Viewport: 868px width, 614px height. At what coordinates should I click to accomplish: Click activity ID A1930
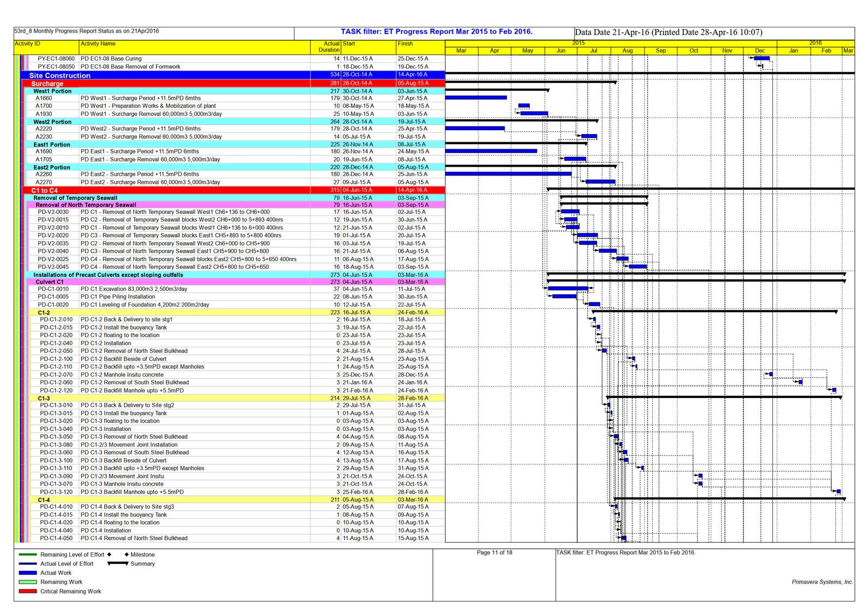(44, 114)
